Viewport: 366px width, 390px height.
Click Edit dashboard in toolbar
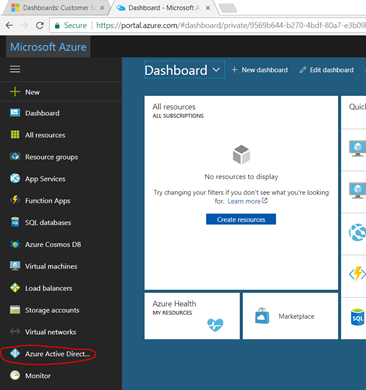coord(327,70)
